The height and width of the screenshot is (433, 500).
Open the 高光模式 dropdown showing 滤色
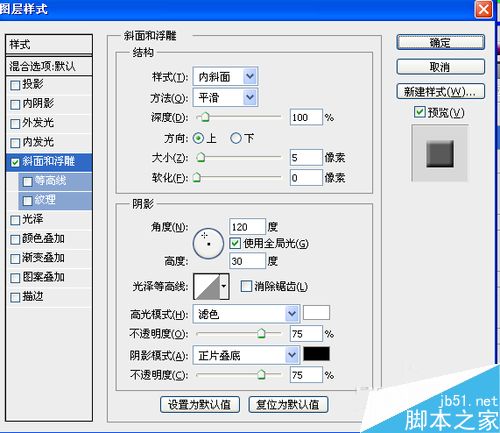246,314
